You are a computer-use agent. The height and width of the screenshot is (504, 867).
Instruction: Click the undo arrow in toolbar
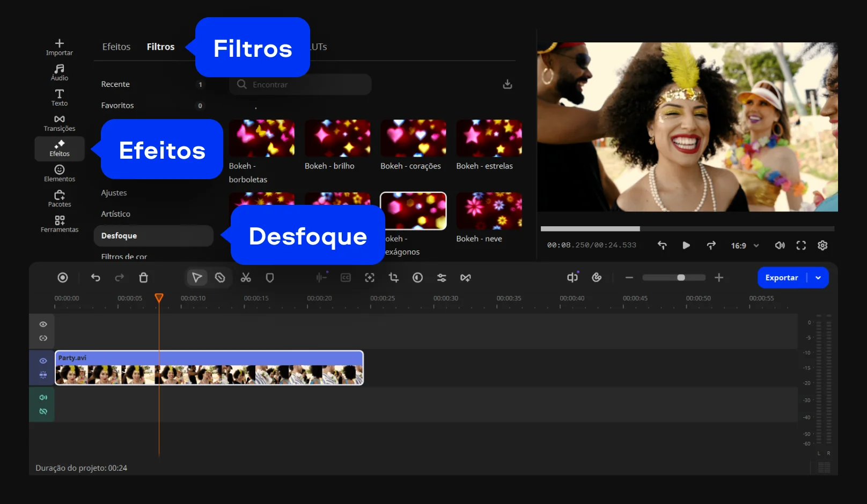click(x=95, y=277)
